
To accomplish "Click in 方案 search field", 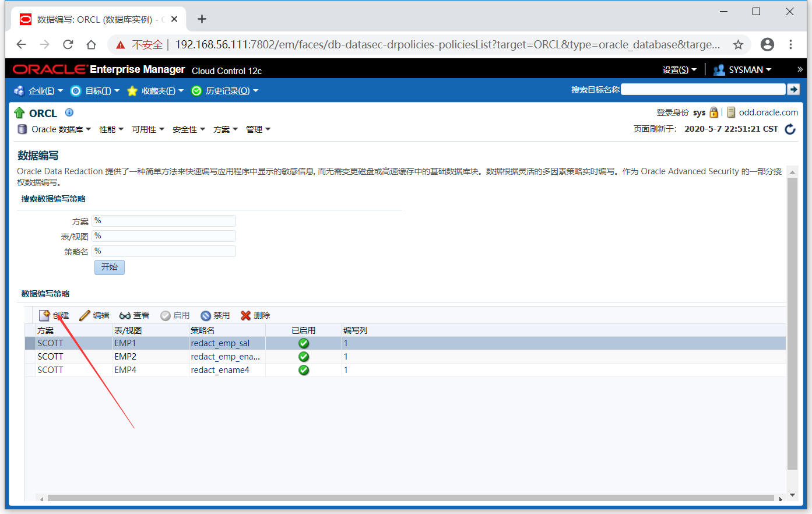I will click(164, 221).
